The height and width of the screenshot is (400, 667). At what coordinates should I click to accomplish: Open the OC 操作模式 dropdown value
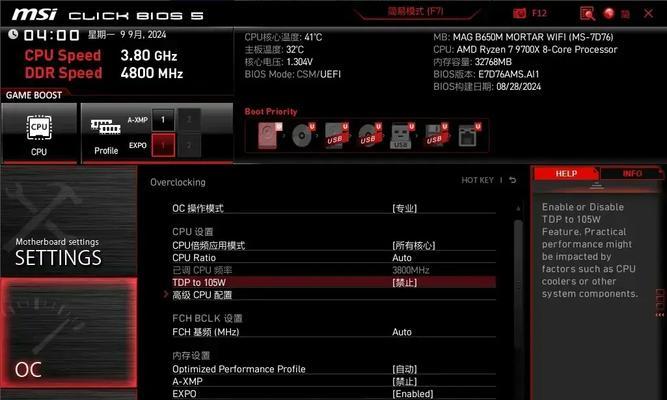tap(405, 209)
